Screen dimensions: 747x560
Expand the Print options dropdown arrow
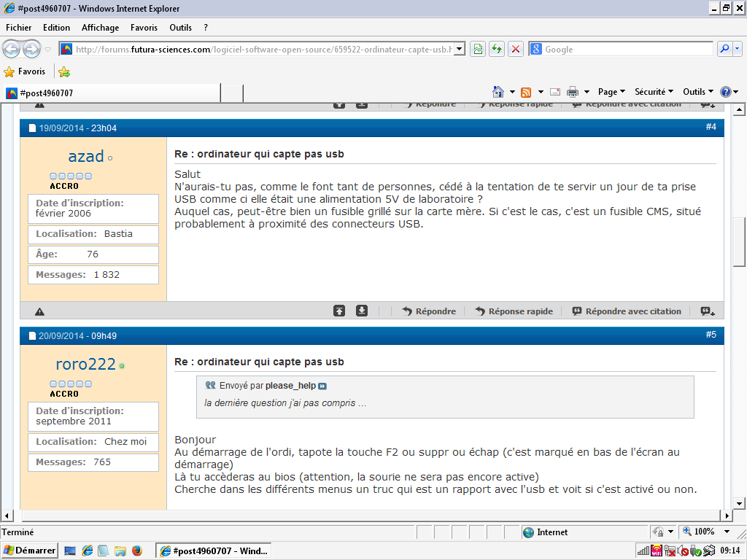[587, 92]
